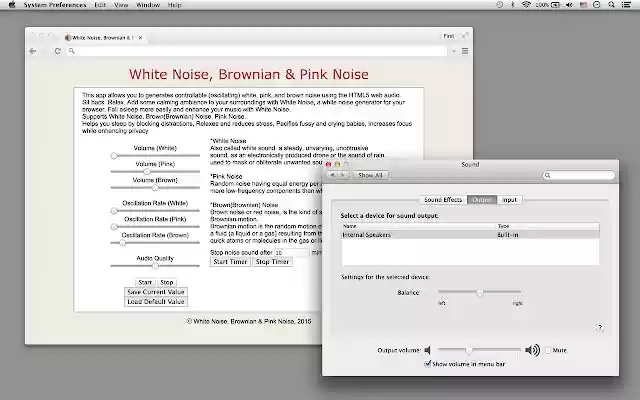Open Spotlight search in menu bar
Image resolution: width=640 pixels, height=400 pixels.
click(611, 5)
